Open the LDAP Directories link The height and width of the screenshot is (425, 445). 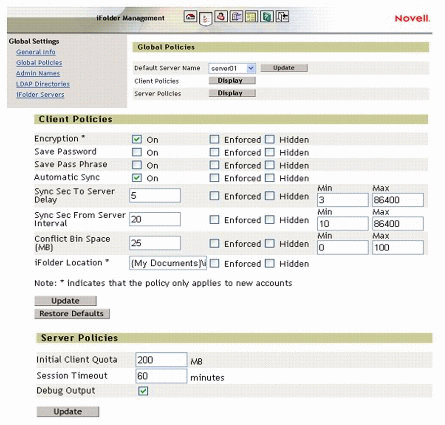coord(43,84)
